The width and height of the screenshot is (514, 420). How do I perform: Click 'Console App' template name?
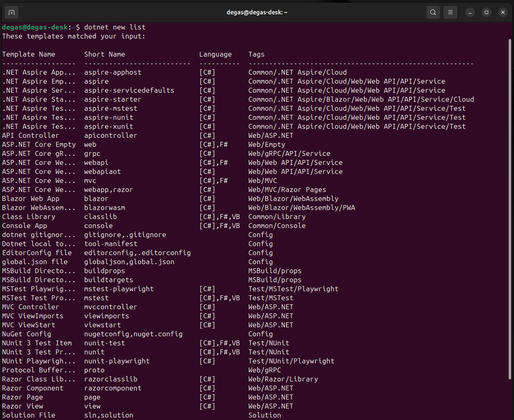[25, 226]
